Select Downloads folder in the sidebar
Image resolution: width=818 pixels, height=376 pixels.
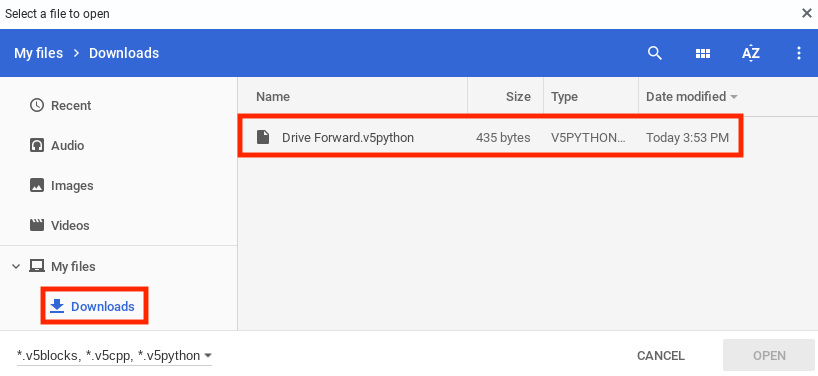point(92,306)
